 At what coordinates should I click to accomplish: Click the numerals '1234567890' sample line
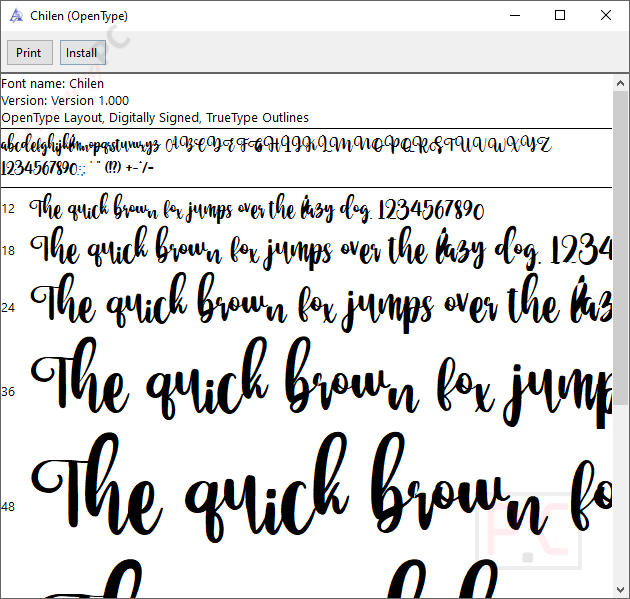click(77, 168)
